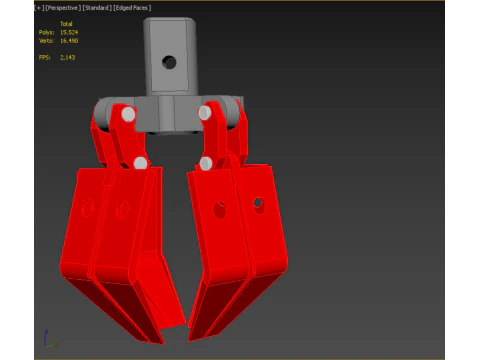Click the "Polys:" statistics label
Viewport: 480px width, 360px height.
click(x=46, y=32)
